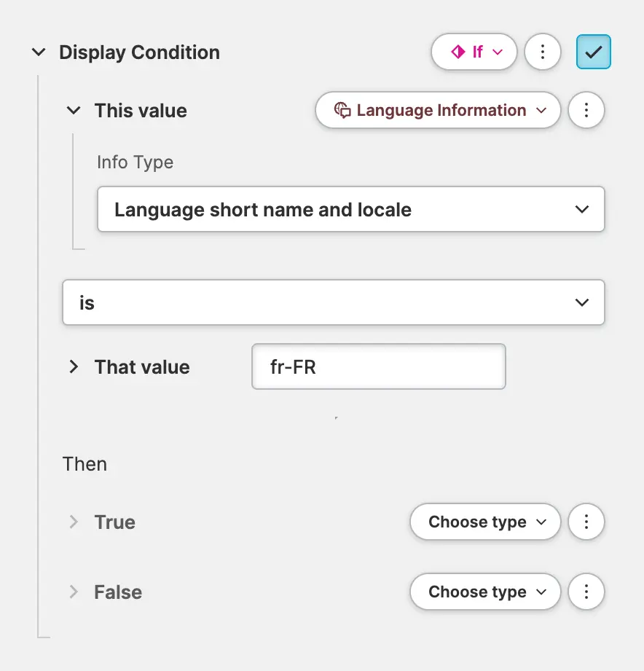
Task: Expand the False branch
Action: click(x=74, y=592)
